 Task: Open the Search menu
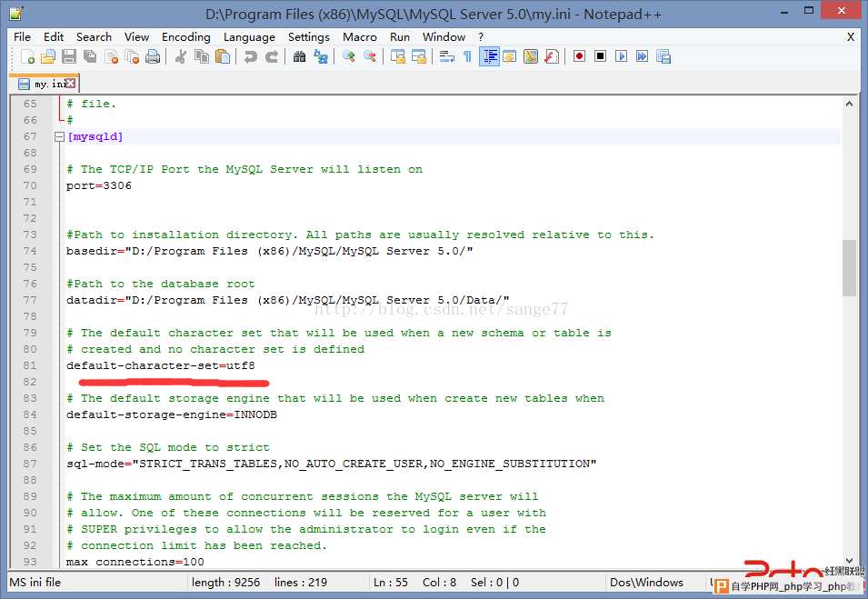coord(95,37)
